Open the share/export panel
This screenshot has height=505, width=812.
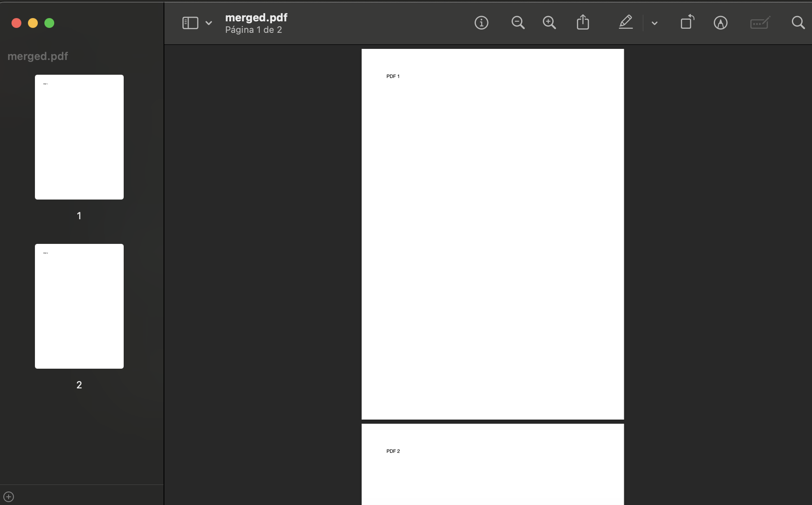click(x=583, y=22)
